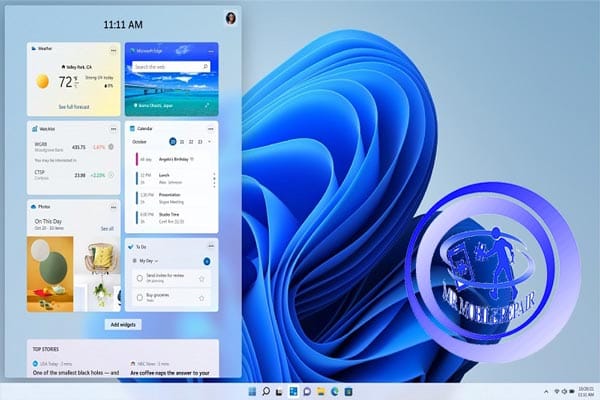Open the Microsoft Edge widget more options

click(x=211, y=51)
